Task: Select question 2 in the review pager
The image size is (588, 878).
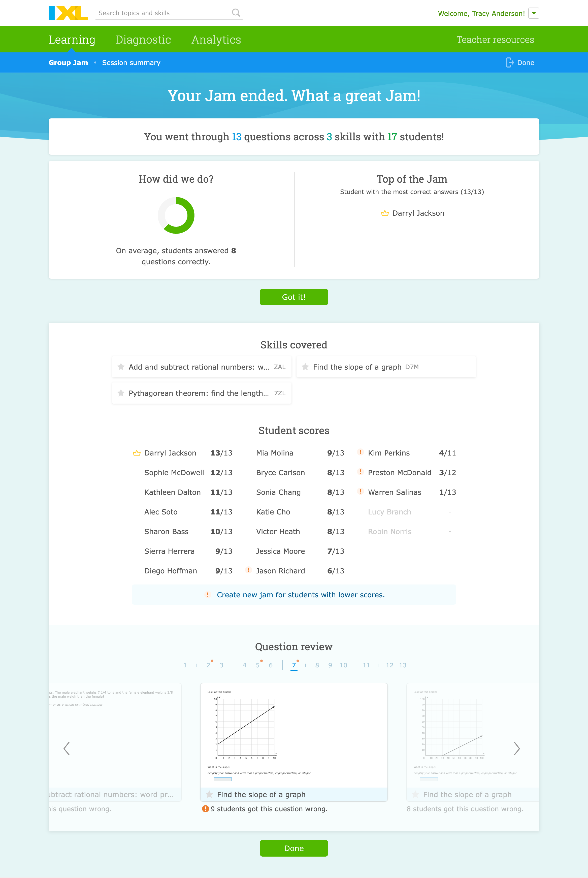Action: (208, 665)
